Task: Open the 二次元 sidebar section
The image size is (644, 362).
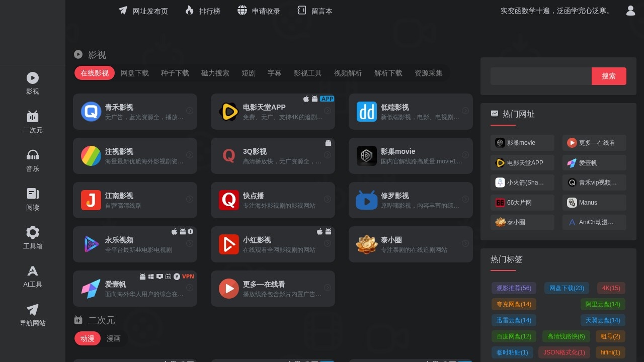Action: 32,122
